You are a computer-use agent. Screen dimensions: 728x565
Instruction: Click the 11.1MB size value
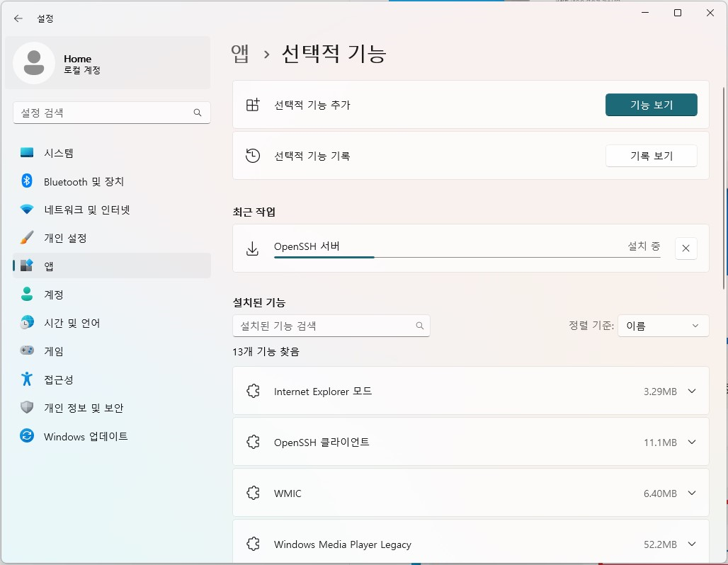(x=660, y=443)
